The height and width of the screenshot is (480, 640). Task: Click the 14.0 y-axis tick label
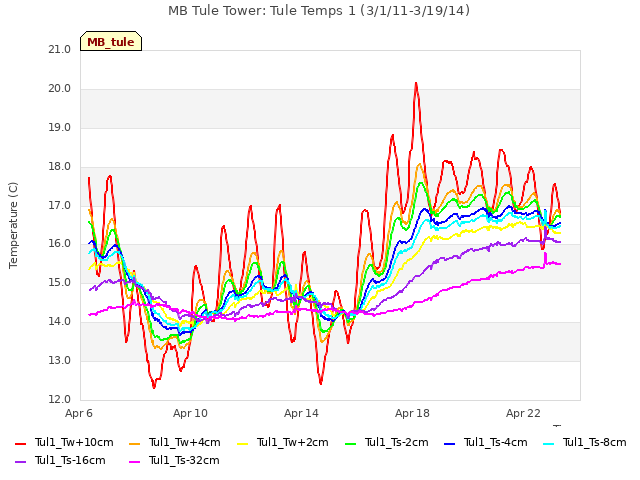click(60, 322)
